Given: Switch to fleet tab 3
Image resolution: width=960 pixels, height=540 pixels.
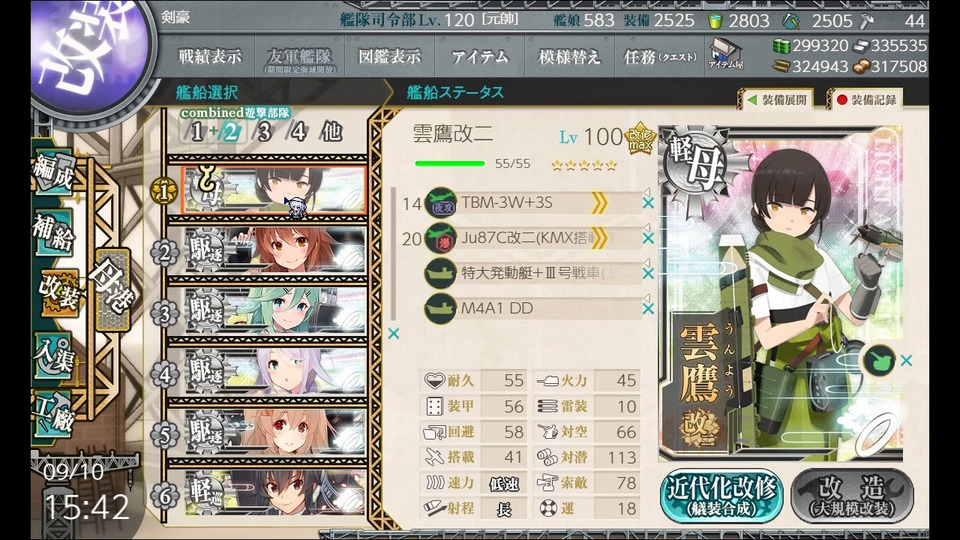Looking at the screenshot, I should [x=264, y=132].
